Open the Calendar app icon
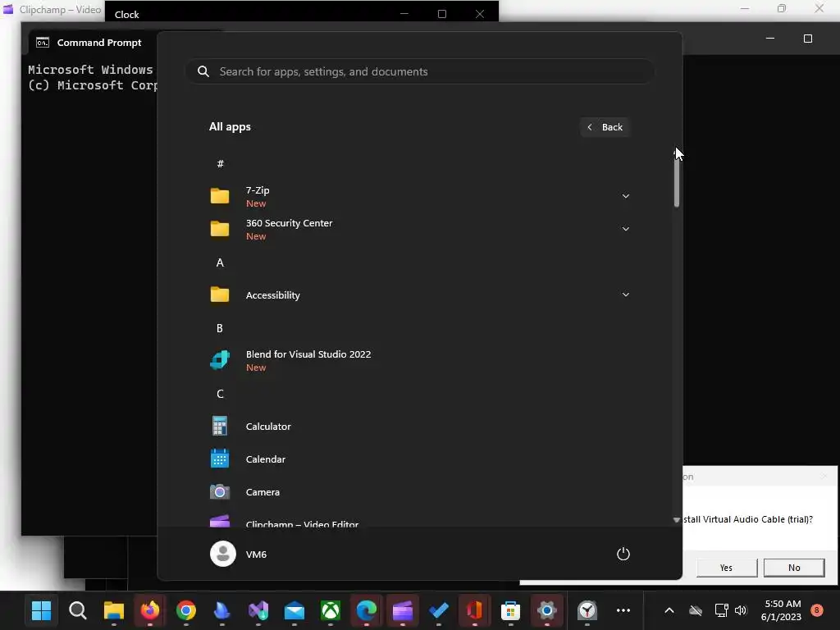The width and height of the screenshot is (840, 630). [220, 459]
